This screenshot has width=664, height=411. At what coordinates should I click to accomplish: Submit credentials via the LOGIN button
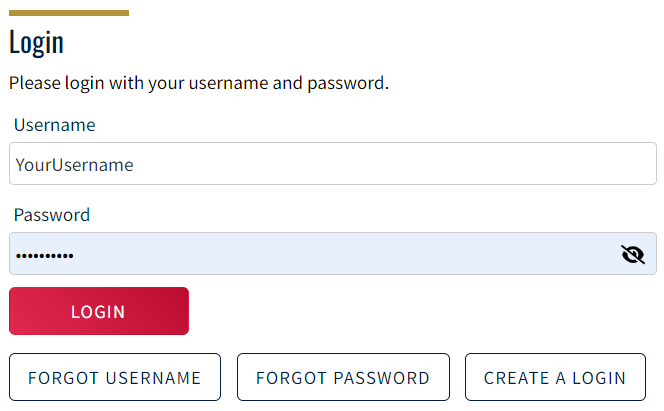click(x=99, y=311)
